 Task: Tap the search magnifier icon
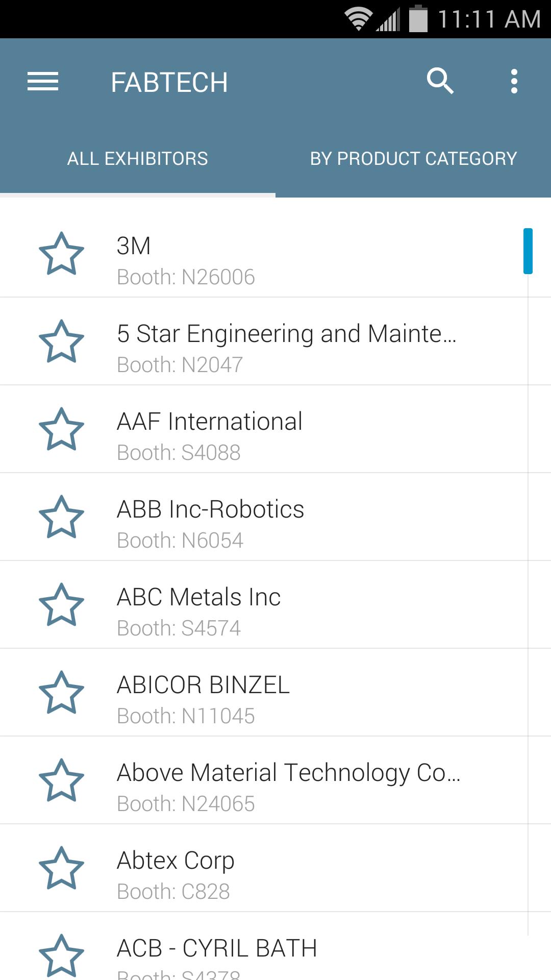440,82
